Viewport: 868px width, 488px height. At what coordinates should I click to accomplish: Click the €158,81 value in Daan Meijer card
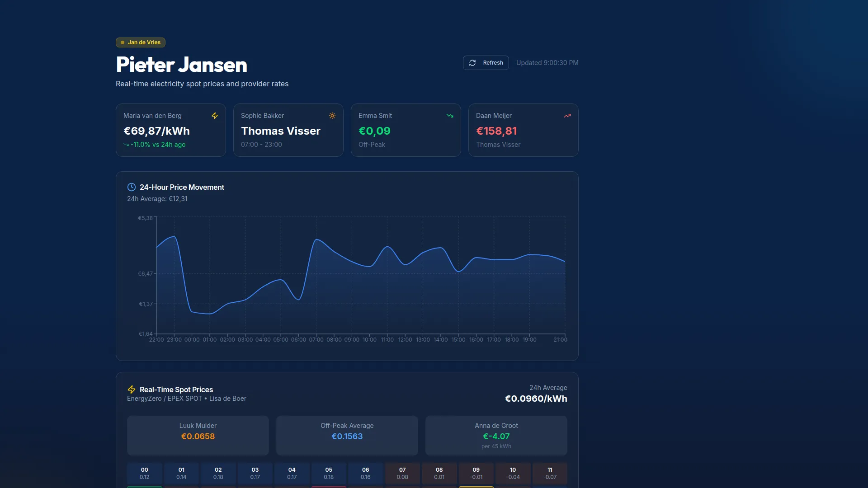(496, 131)
